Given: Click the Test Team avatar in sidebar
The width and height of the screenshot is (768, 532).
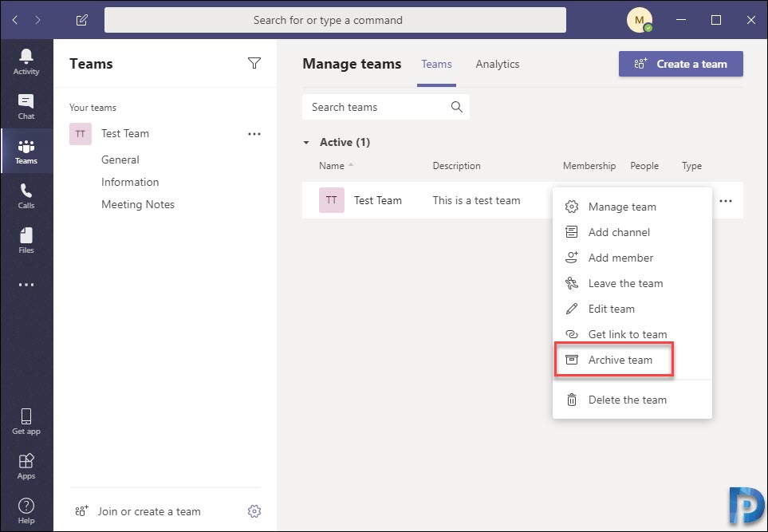Looking at the screenshot, I should [x=81, y=134].
